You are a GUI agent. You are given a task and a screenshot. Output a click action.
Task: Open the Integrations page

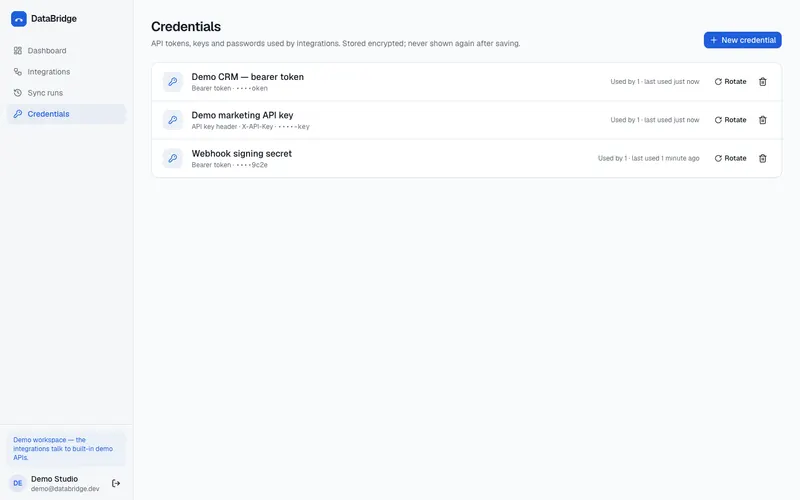66,72
